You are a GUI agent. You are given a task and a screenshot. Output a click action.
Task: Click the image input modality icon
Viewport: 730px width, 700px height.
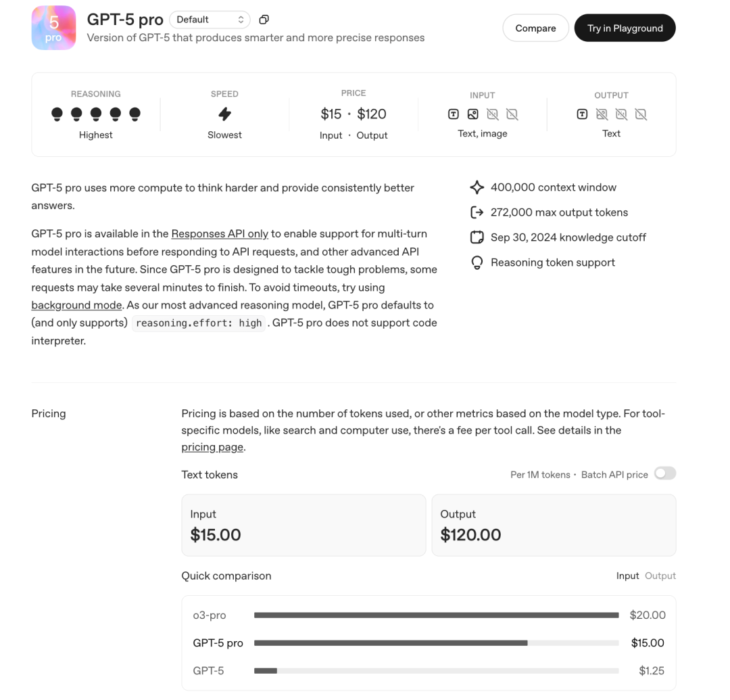[473, 114]
